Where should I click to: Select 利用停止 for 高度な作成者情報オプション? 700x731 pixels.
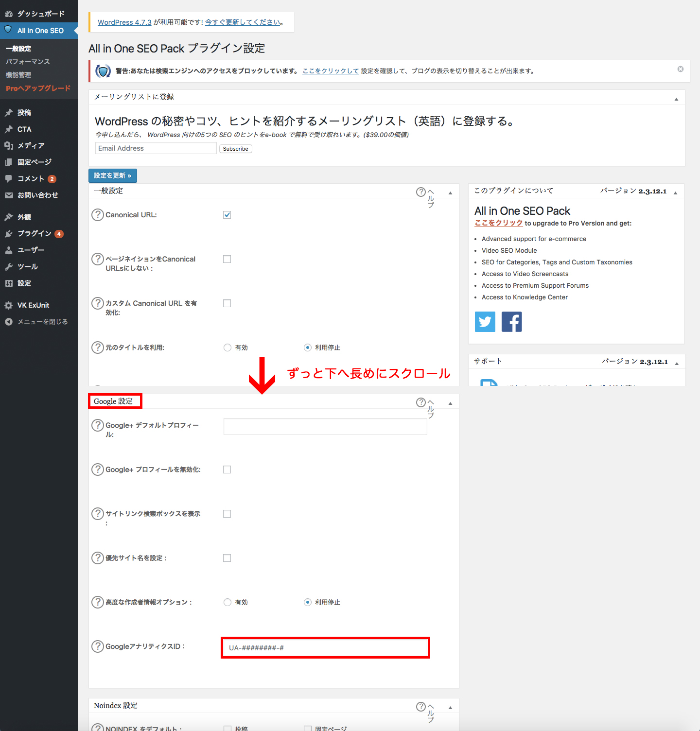pyautogui.click(x=308, y=602)
